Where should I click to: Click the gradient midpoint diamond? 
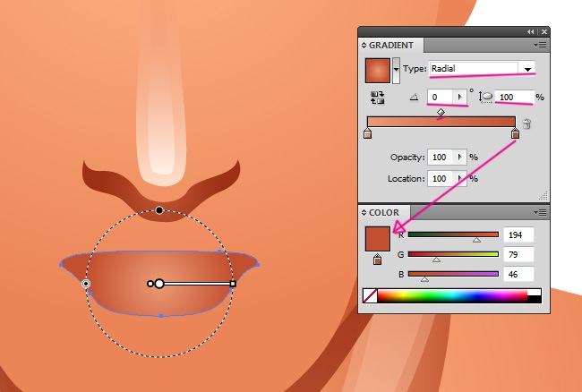click(441, 112)
